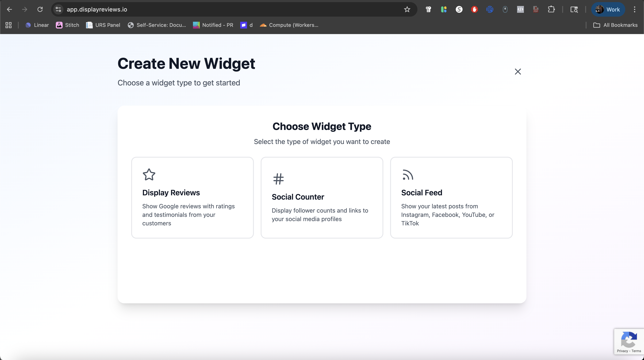Click the hashtag icon on Social Counter card
The image size is (644, 360).
[x=278, y=179]
